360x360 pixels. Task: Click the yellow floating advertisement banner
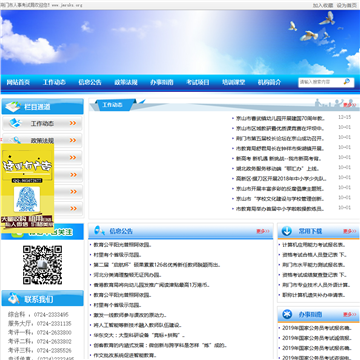click(27, 188)
